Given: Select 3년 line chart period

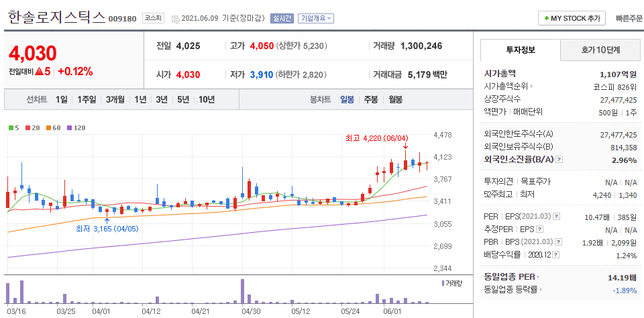Looking at the screenshot, I should [162, 99].
